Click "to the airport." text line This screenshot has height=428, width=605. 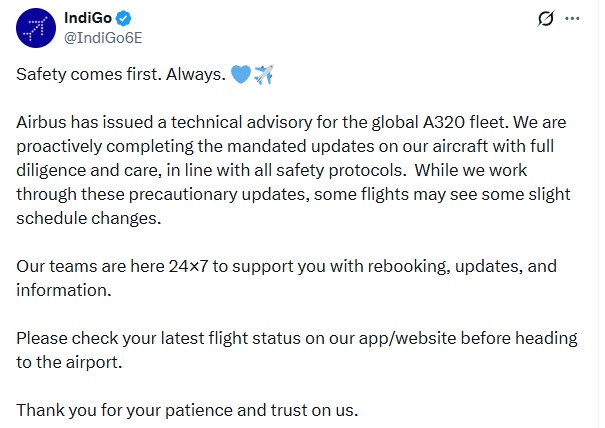[x=69, y=361]
